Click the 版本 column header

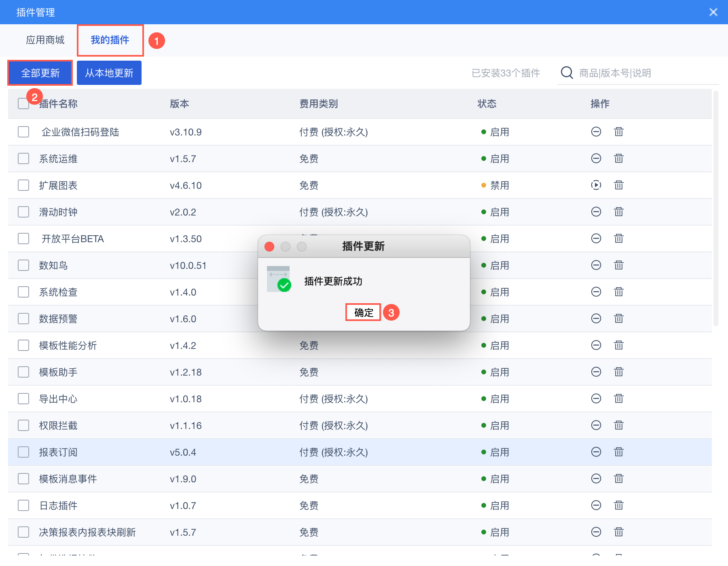click(180, 104)
